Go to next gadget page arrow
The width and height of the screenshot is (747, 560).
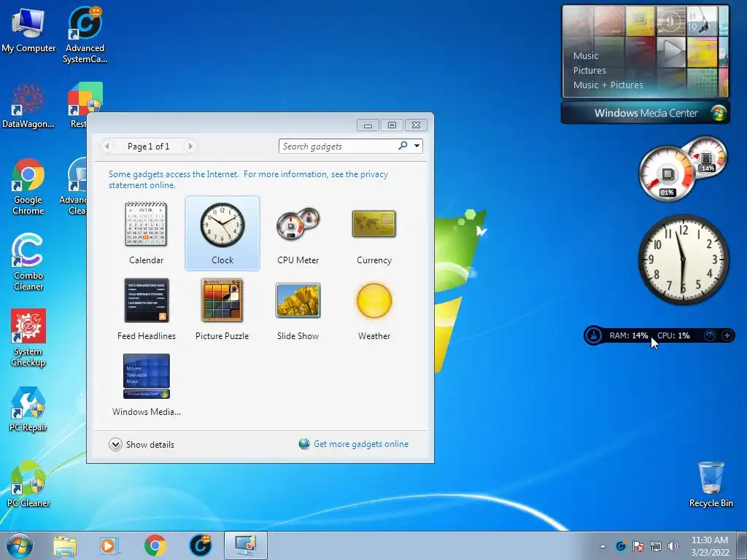[190, 146]
